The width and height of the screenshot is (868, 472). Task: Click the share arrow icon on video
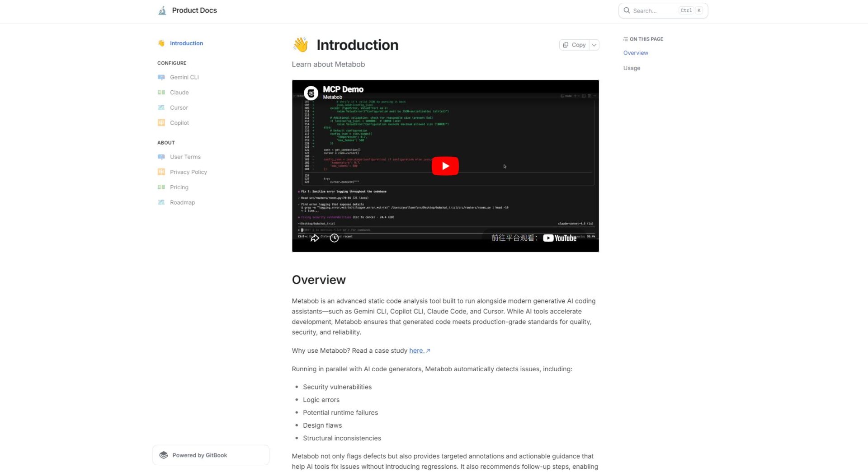coord(315,238)
